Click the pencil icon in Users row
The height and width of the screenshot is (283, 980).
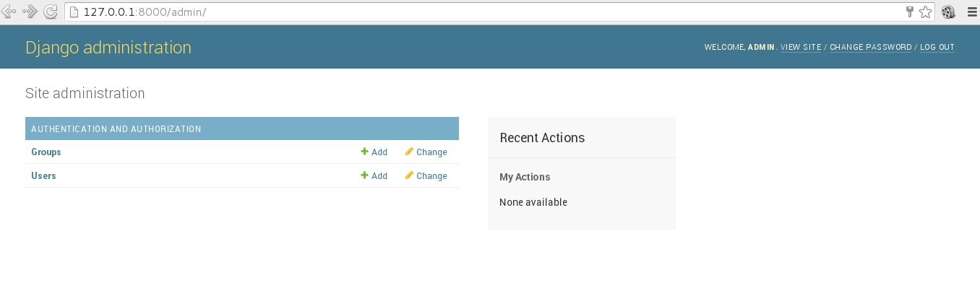409,175
